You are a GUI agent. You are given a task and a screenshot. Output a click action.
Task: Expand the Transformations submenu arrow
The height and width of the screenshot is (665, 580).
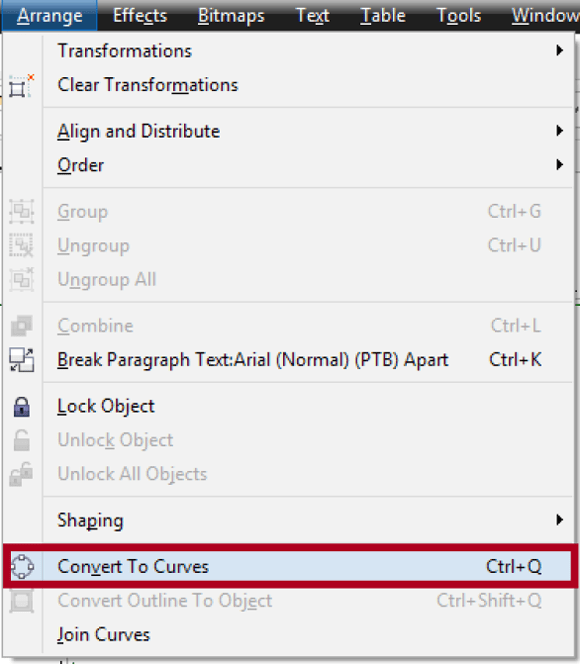[x=560, y=50]
